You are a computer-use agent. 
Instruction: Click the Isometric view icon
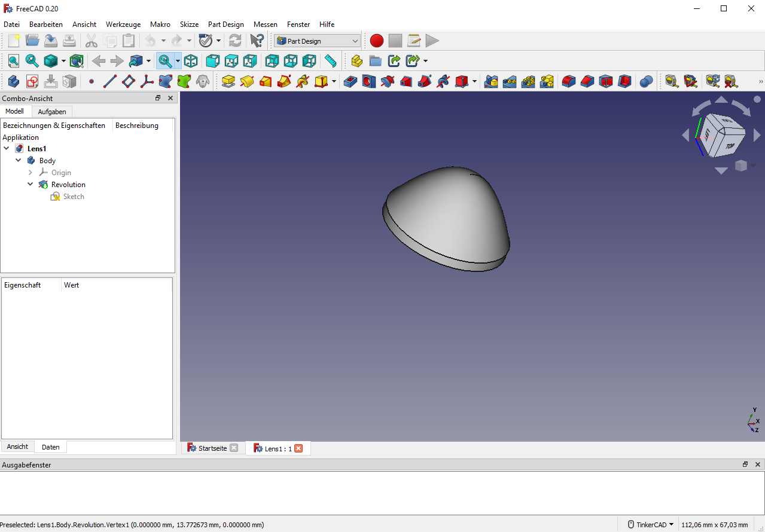(x=191, y=61)
